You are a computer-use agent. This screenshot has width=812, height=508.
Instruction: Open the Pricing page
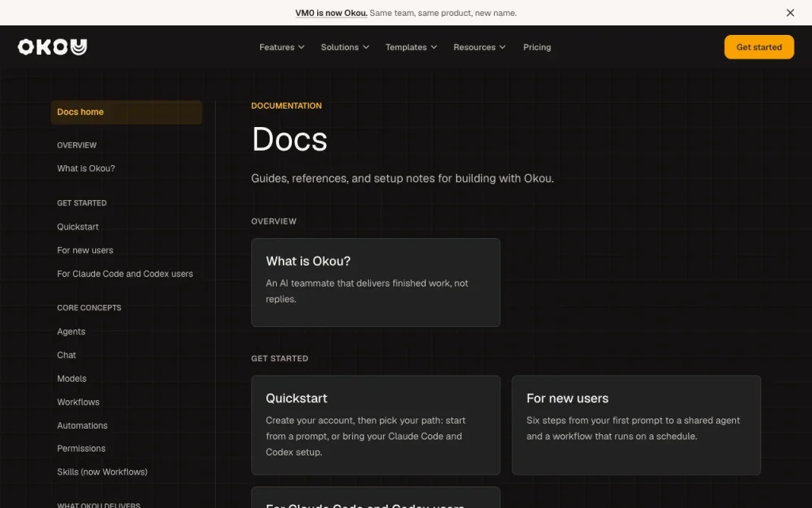pos(537,47)
